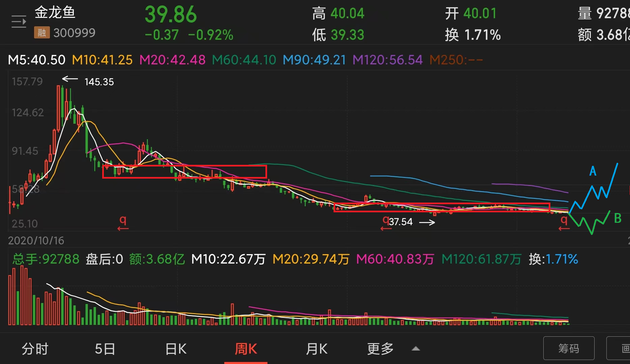Tap the M5:40.50 moving average label
The height and width of the screenshot is (364, 630).
[x=36, y=60]
